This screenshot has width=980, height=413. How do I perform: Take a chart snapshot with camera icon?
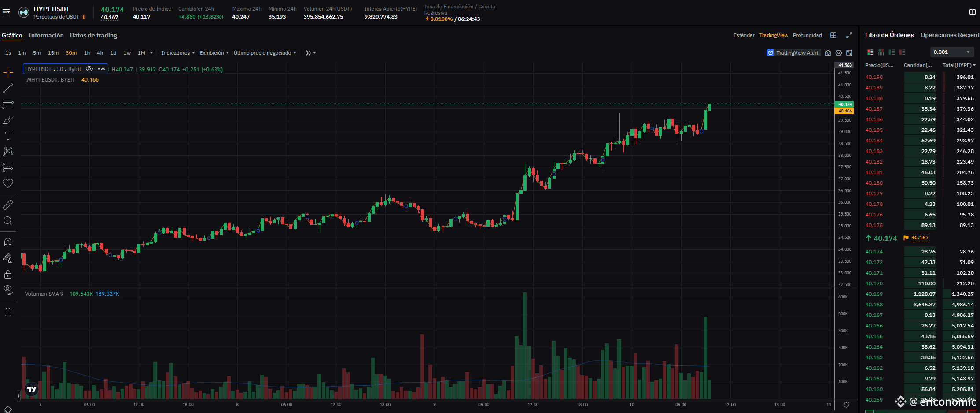(x=828, y=53)
